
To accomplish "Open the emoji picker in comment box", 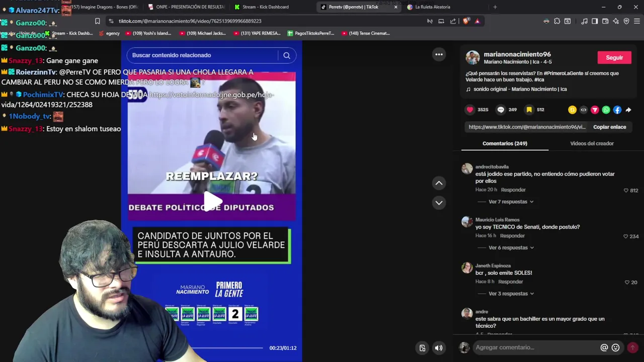I will click(x=615, y=347).
